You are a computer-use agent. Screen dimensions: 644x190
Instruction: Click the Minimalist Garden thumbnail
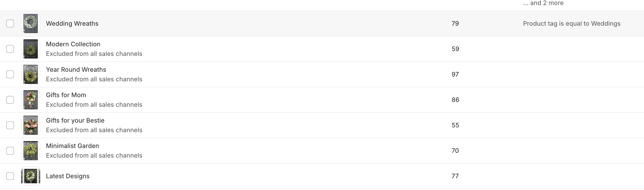30,151
